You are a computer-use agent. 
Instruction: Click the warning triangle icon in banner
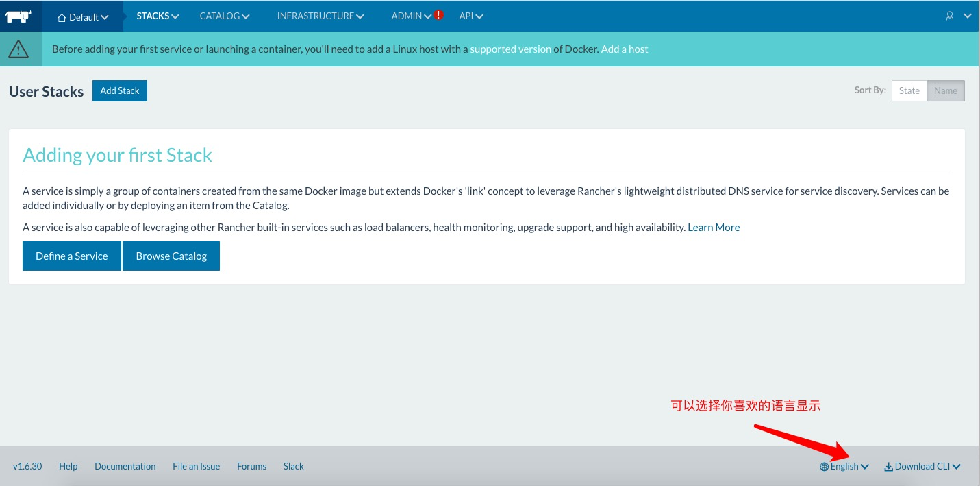pyautogui.click(x=19, y=49)
